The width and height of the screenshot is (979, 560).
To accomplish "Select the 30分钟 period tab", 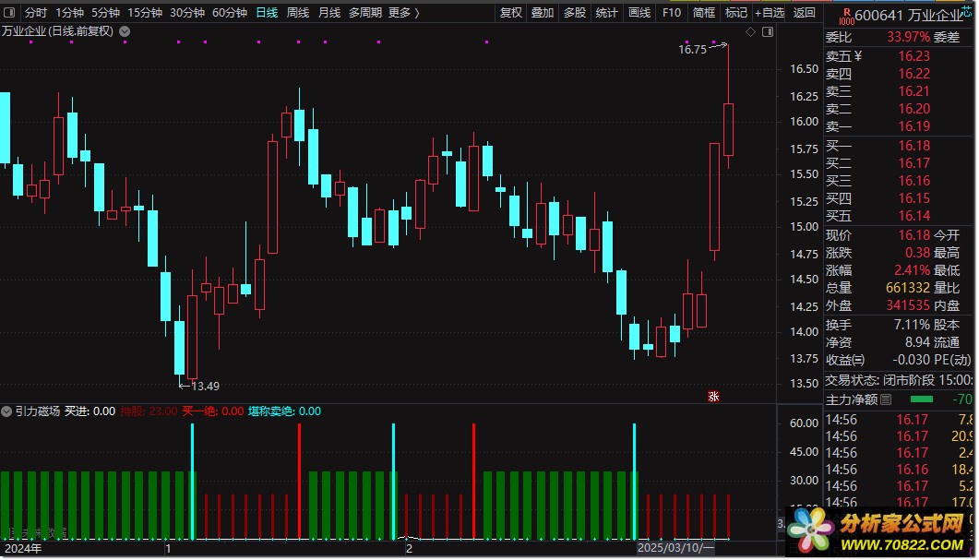I will [x=187, y=13].
